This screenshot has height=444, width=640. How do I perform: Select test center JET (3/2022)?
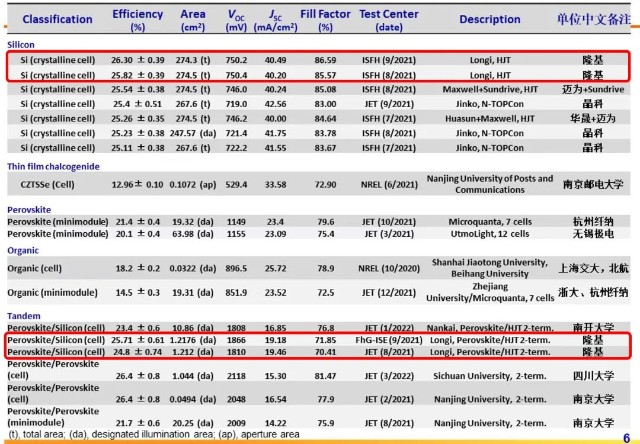(389, 376)
